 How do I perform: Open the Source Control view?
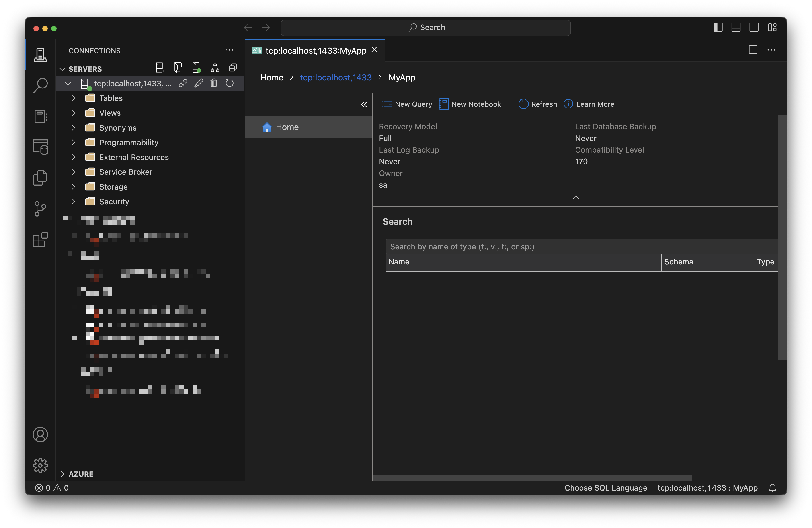pyautogui.click(x=40, y=209)
